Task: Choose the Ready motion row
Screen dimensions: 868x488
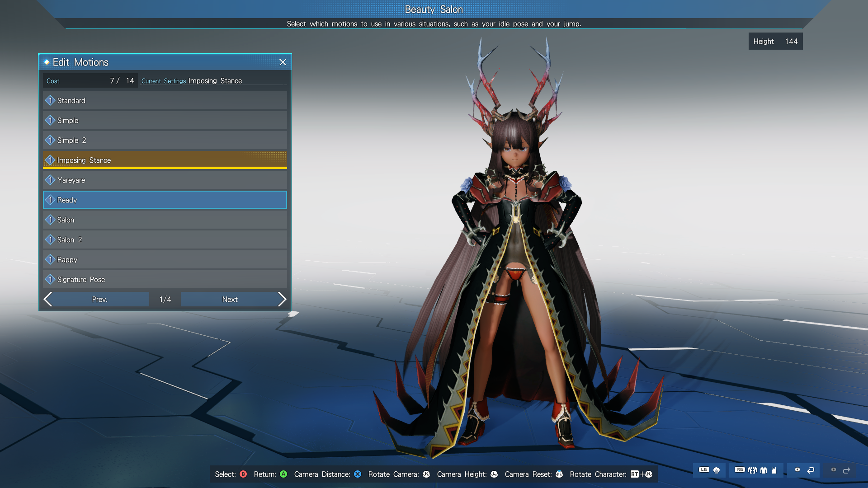Action: coord(165,200)
